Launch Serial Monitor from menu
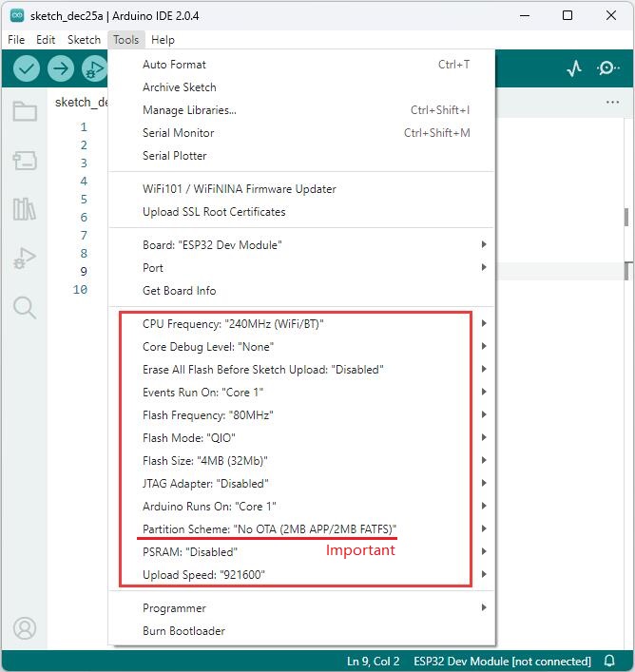 click(x=301, y=133)
